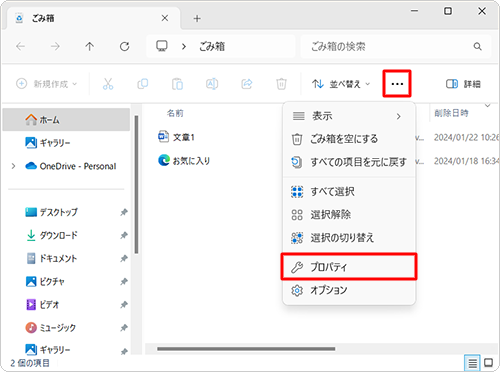
Task: Click the horizontal scrollbar in file list
Action: click(x=246, y=349)
